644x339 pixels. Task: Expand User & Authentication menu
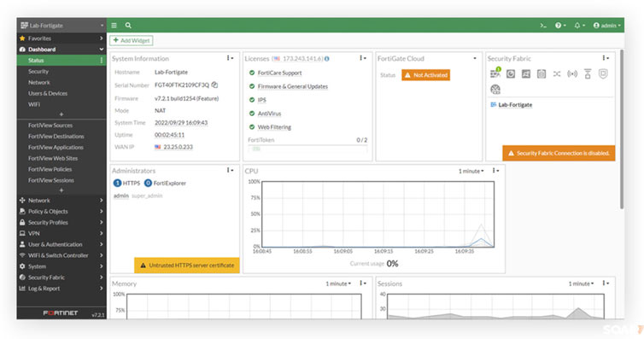point(61,244)
